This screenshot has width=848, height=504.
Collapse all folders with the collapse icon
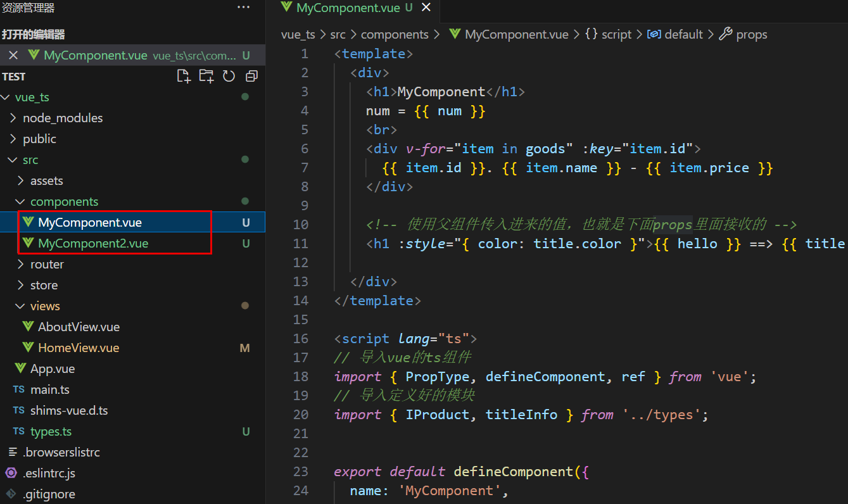point(251,76)
